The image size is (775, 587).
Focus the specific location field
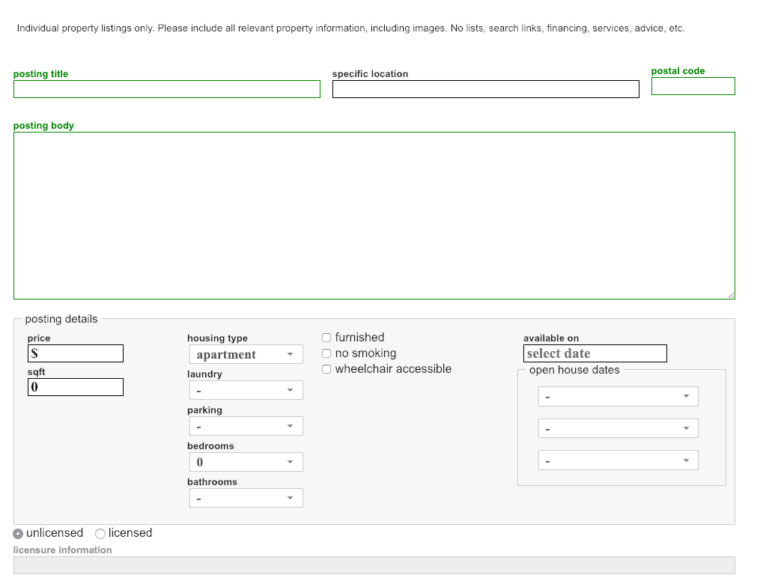click(485, 89)
